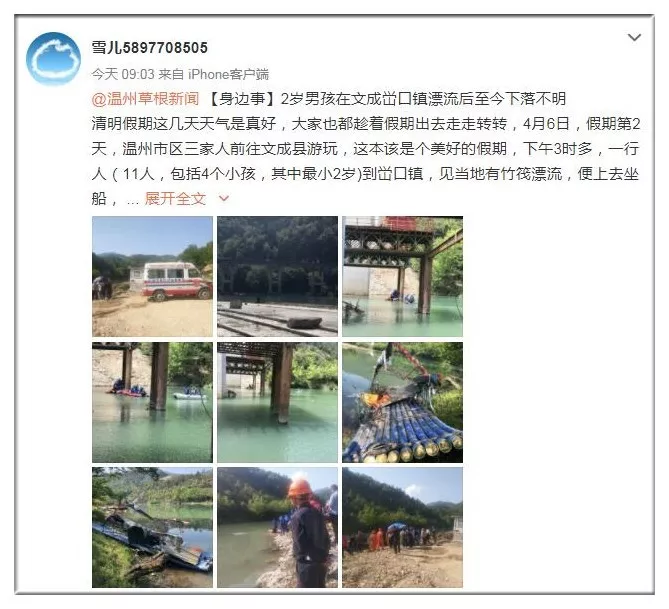Image resolution: width=669 pixels, height=609 pixels.
Task: Open photo of rescue boats by pillars
Action: point(152,402)
